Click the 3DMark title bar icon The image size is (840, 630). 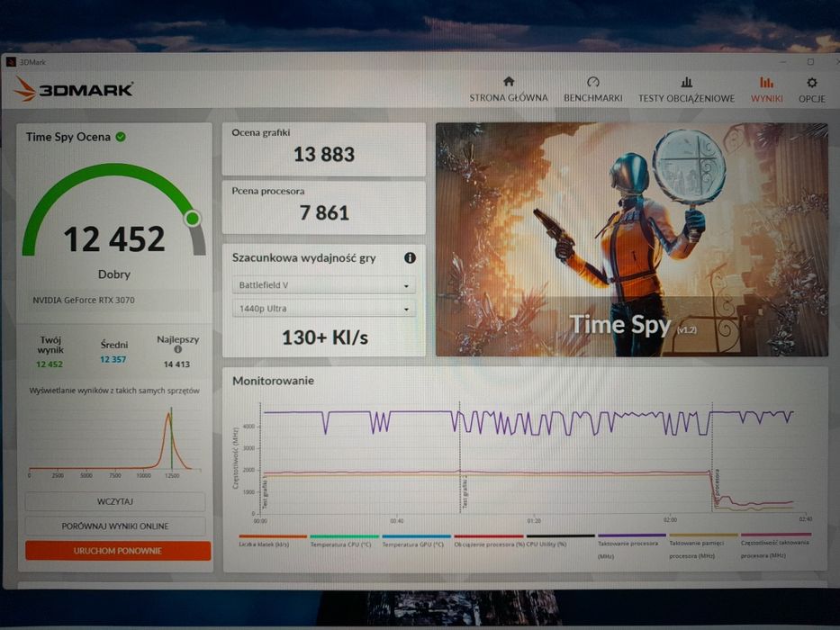[11, 62]
